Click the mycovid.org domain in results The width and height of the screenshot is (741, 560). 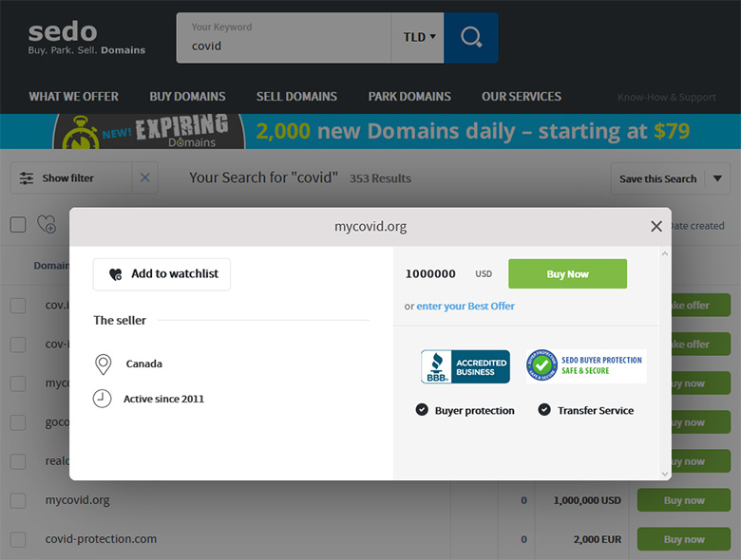click(x=78, y=500)
